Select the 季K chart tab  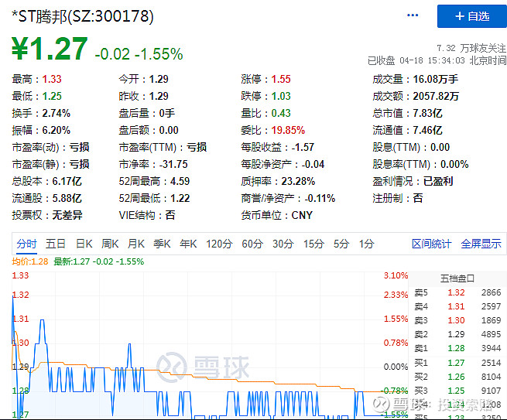pyautogui.click(x=162, y=244)
